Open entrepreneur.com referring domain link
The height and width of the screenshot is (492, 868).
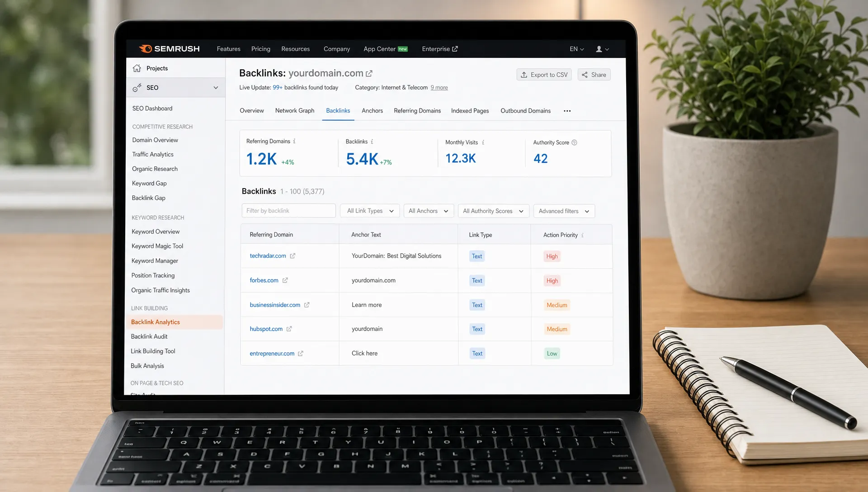pyautogui.click(x=272, y=354)
